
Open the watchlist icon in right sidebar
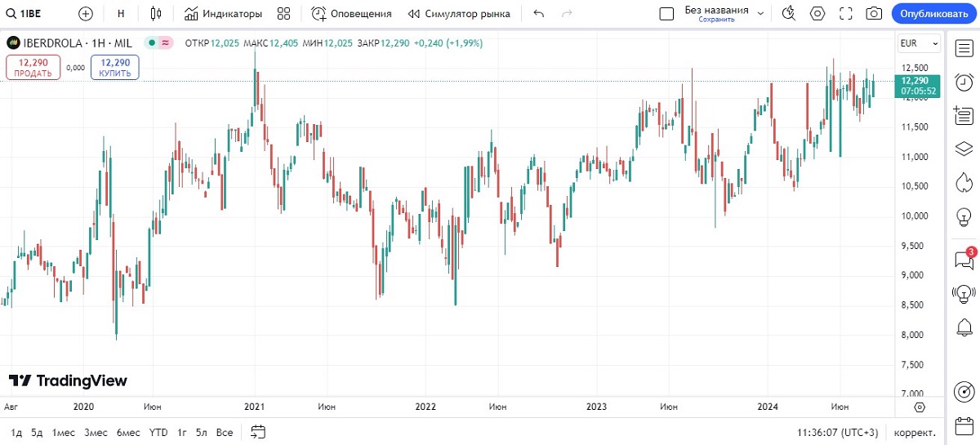(x=964, y=48)
